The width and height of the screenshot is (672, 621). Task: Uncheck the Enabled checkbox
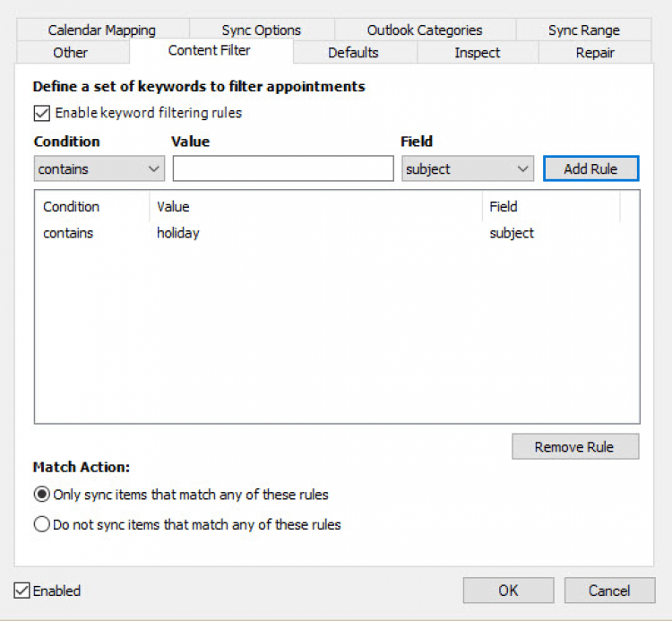pos(22,591)
